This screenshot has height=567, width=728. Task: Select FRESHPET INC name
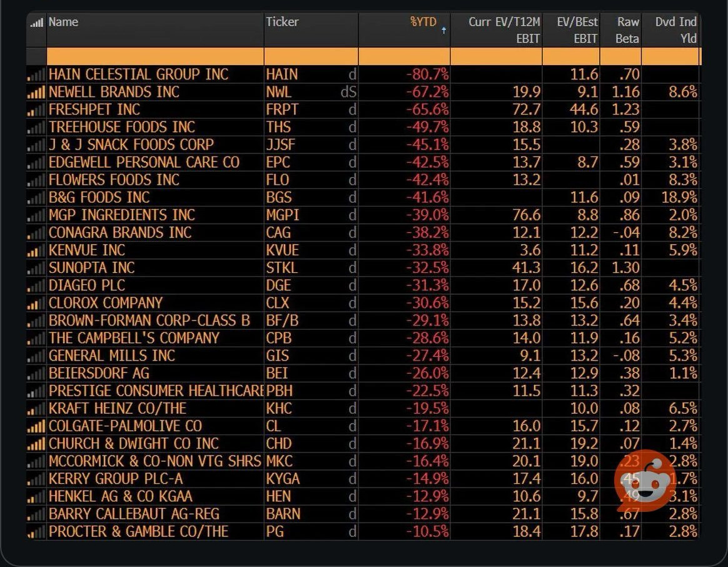94,110
